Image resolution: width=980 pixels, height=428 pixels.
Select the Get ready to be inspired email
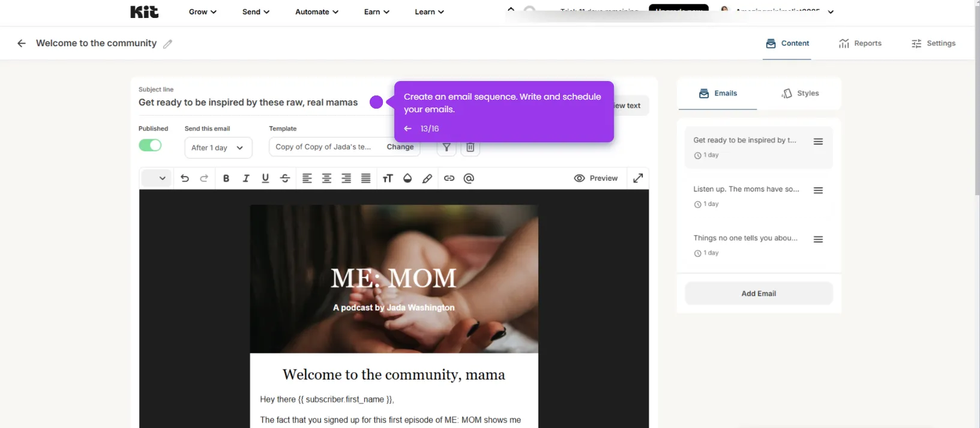click(x=759, y=147)
